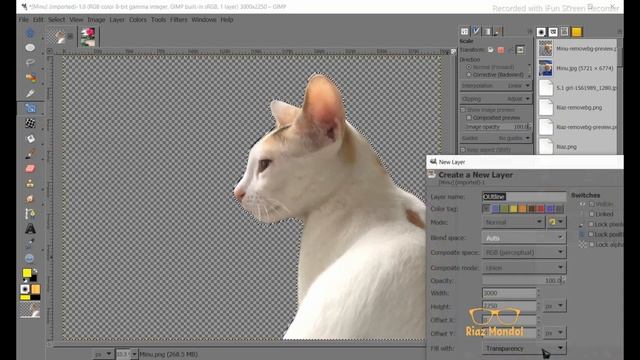
Task: Open the Blend space dropdown
Action: (524, 238)
